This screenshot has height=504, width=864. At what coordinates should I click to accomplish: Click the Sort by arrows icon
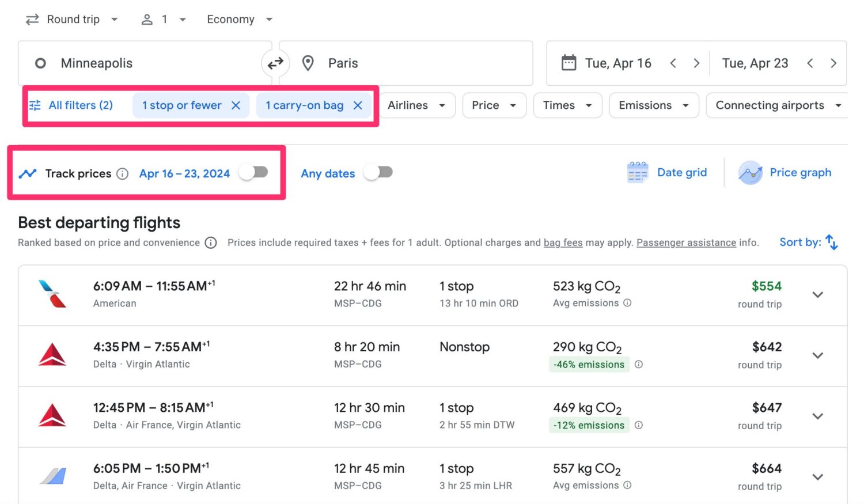click(x=831, y=242)
